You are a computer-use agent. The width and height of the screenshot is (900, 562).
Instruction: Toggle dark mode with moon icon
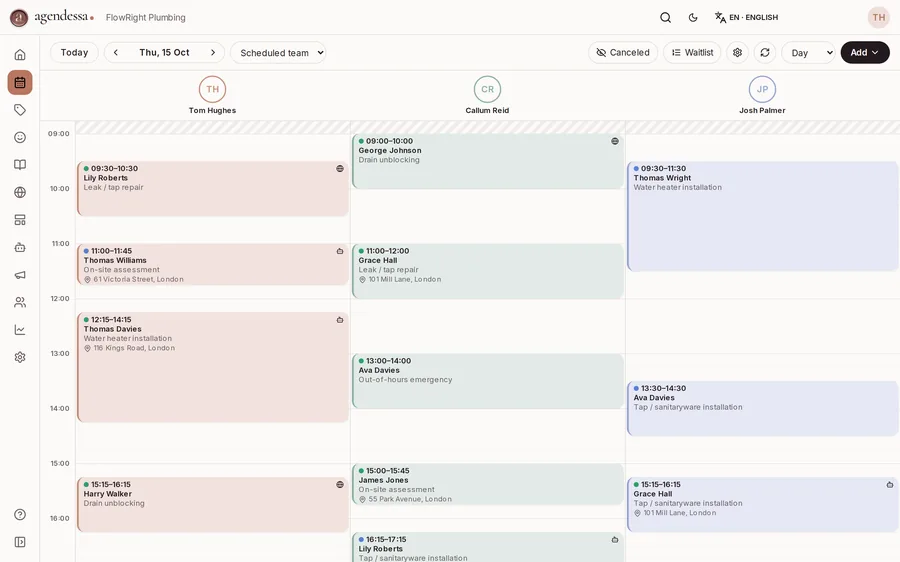point(693,17)
